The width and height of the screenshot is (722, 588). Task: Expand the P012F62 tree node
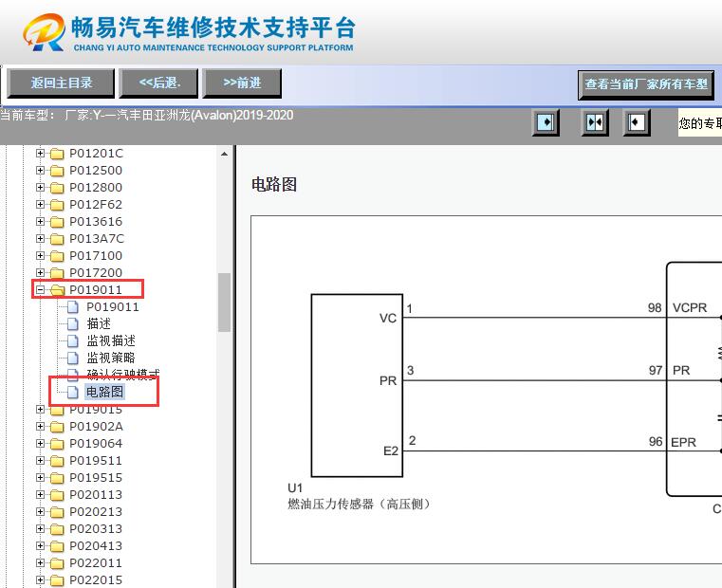[x=40, y=204]
